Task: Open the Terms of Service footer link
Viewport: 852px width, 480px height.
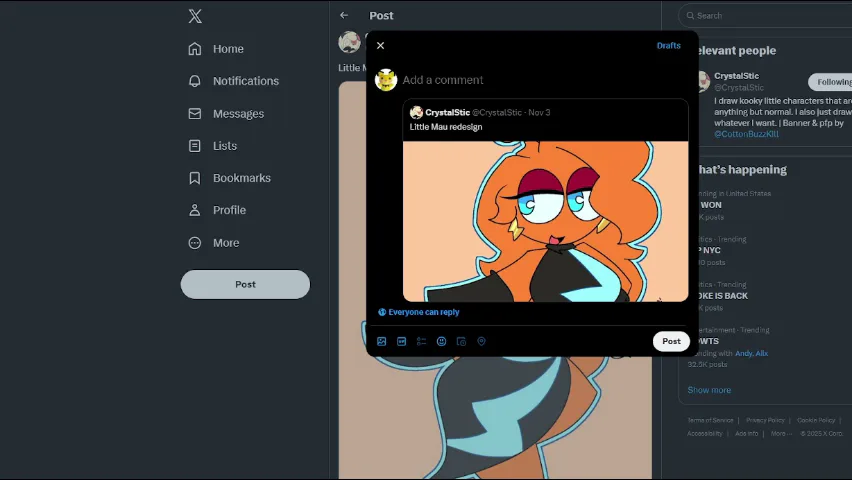Action: (x=710, y=420)
